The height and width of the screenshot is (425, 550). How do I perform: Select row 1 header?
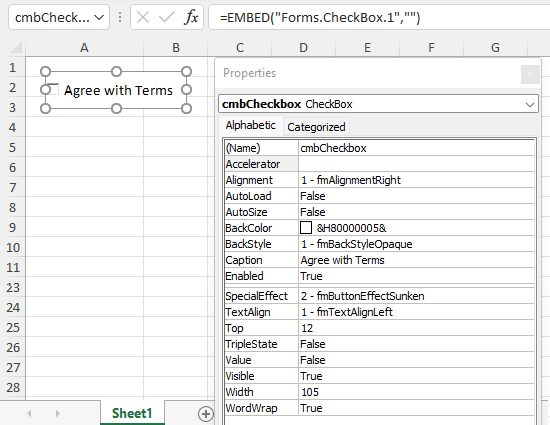[13, 67]
